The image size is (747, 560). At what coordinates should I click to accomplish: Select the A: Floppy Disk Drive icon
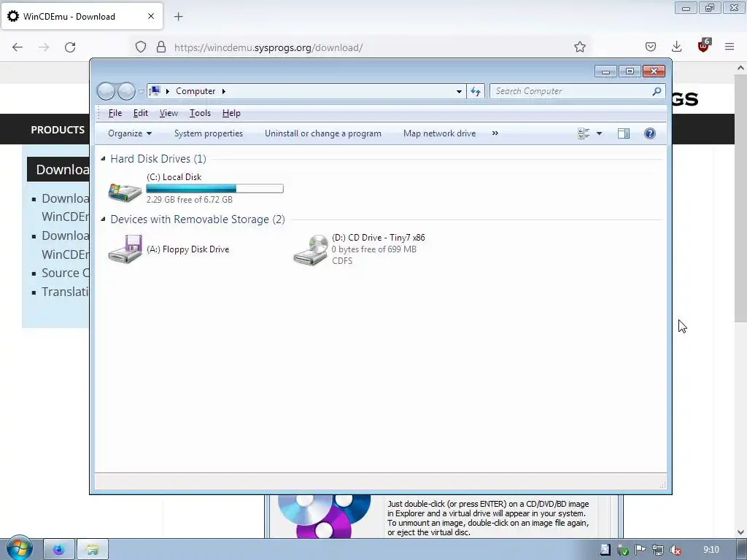[x=125, y=249]
